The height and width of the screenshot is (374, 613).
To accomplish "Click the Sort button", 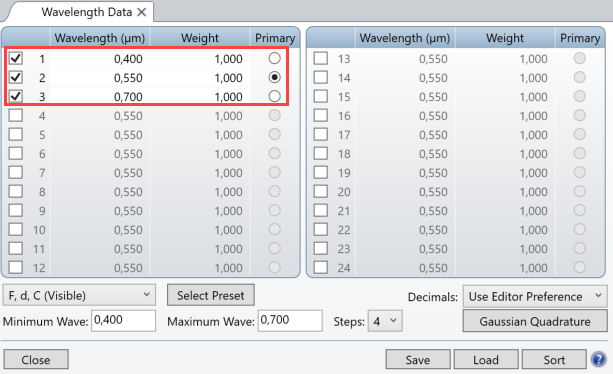I will pos(554,360).
